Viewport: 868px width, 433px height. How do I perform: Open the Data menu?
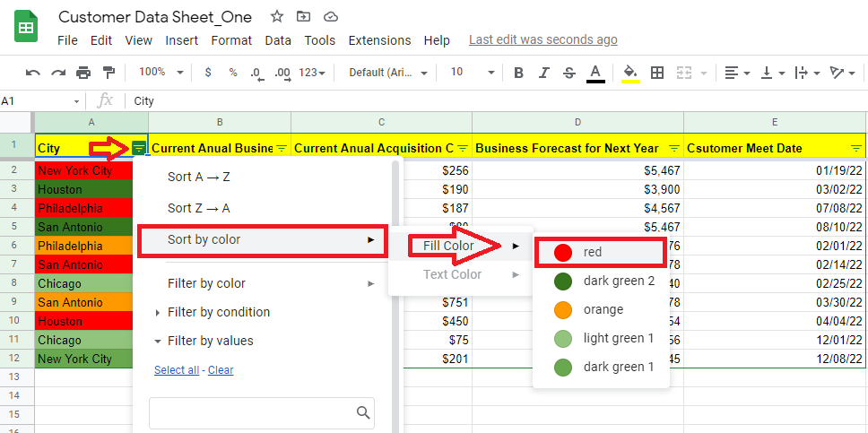278,40
